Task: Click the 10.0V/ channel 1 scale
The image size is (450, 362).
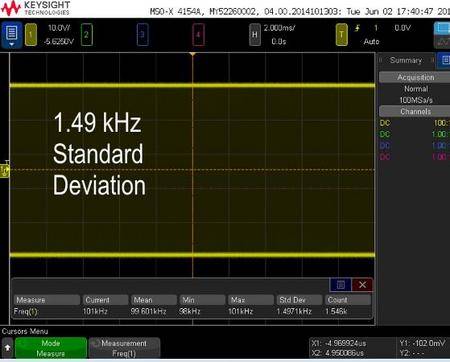Action: pos(59,28)
